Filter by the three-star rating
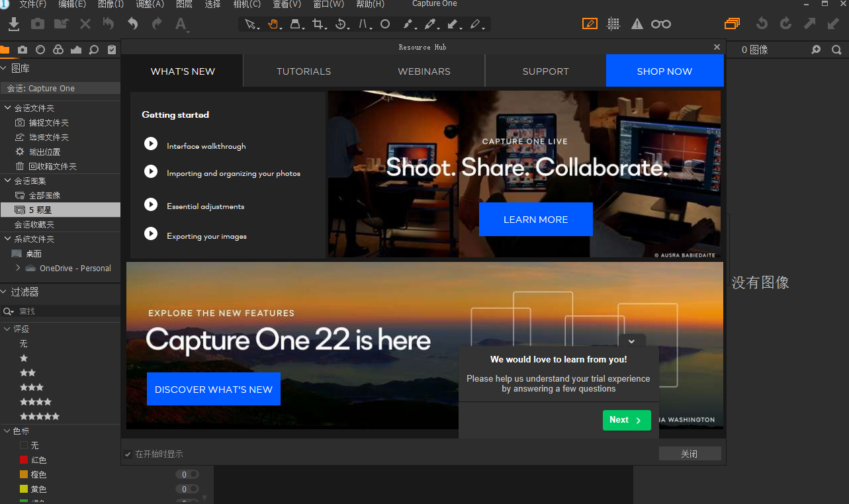This screenshot has width=849, height=504. coord(32,388)
